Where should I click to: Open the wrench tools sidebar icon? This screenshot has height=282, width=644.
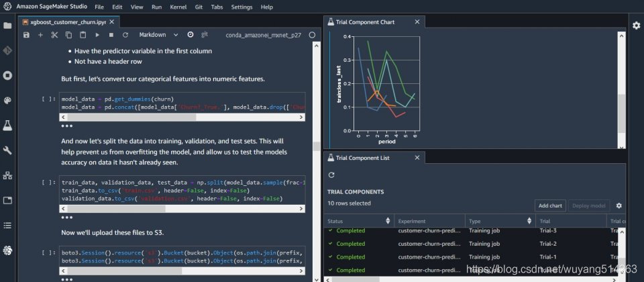pos(7,150)
